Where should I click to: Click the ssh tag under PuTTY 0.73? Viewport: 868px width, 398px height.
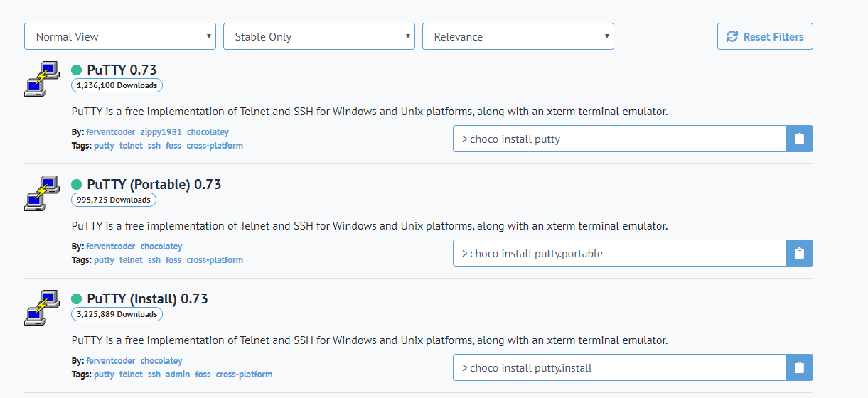154,146
